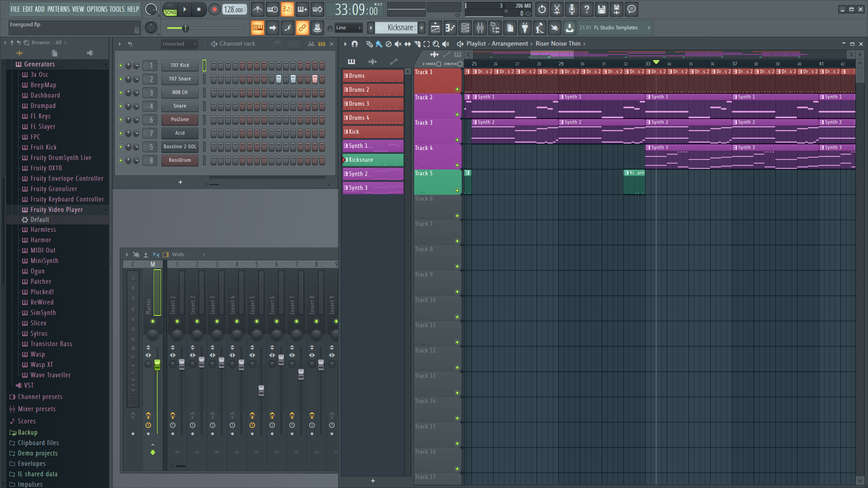868x488 pixels.
Task: Enable wait for input before recording
Action: click(273, 9)
